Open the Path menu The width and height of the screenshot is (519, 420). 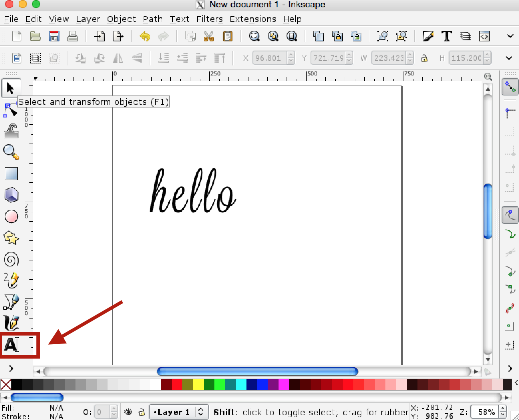click(x=153, y=19)
